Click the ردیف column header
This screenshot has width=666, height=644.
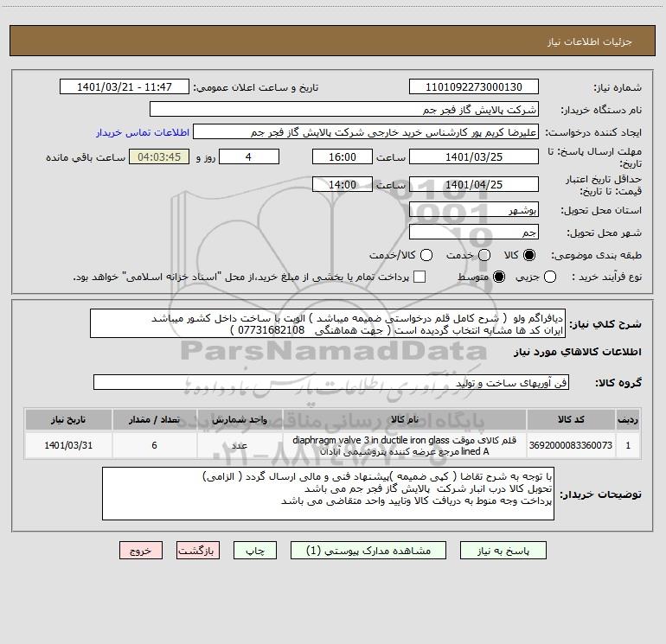pos(628,420)
